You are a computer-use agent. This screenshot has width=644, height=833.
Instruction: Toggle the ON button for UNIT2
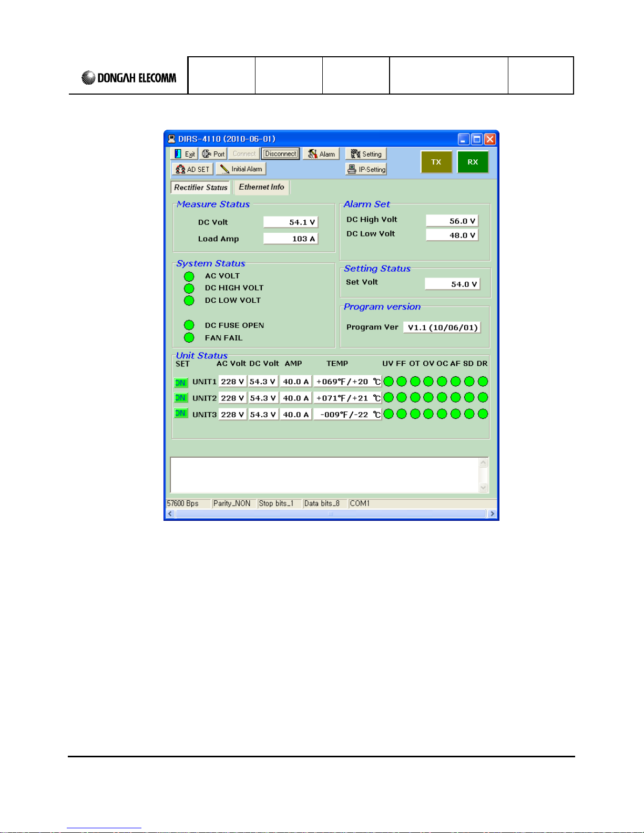coord(181,398)
